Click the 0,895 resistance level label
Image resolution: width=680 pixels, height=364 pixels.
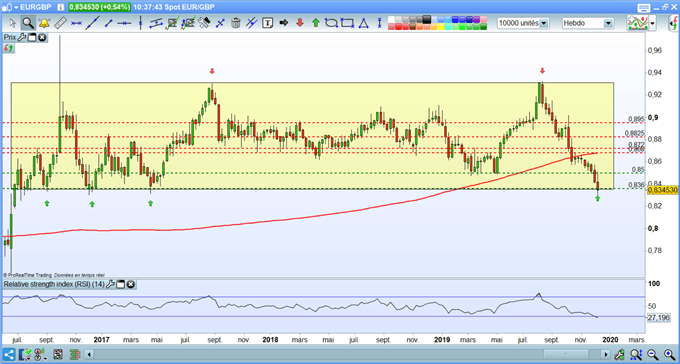pyautogui.click(x=636, y=119)
